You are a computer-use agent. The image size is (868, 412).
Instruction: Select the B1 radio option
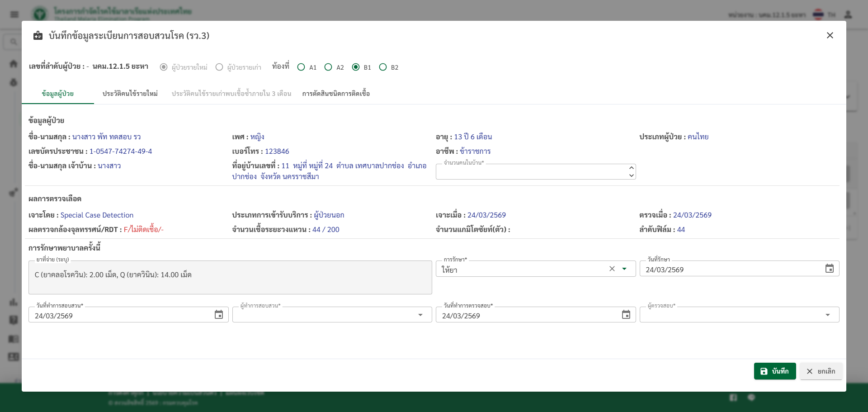356,67
